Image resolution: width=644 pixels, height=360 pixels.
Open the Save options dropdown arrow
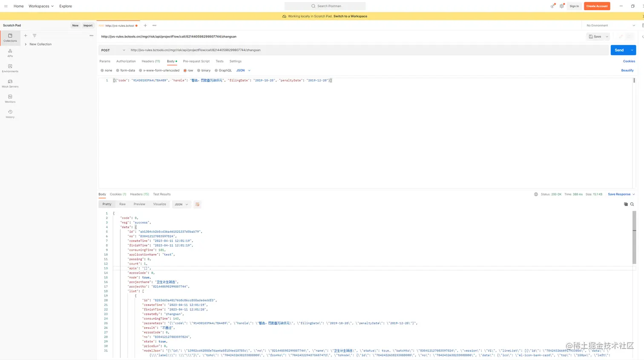pyautogui.click(x=607, y=37)
